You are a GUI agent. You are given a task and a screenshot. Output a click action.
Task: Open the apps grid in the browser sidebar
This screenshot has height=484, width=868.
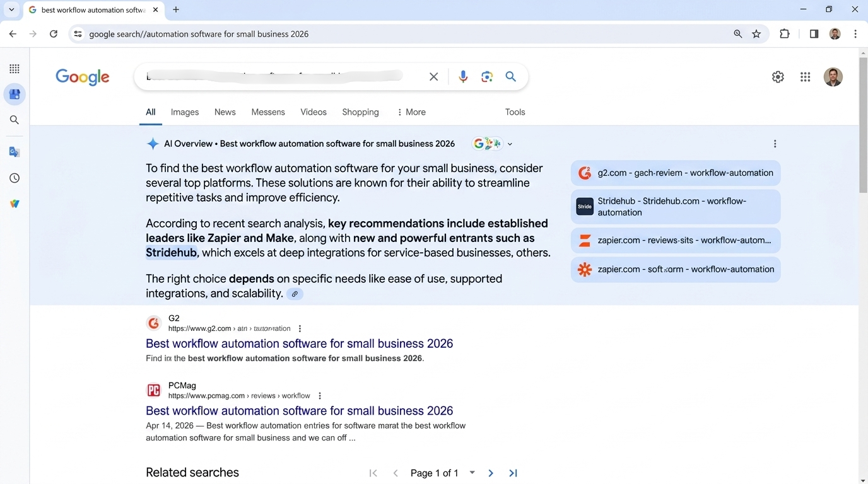pyautogui.click(x=15, y=69)
